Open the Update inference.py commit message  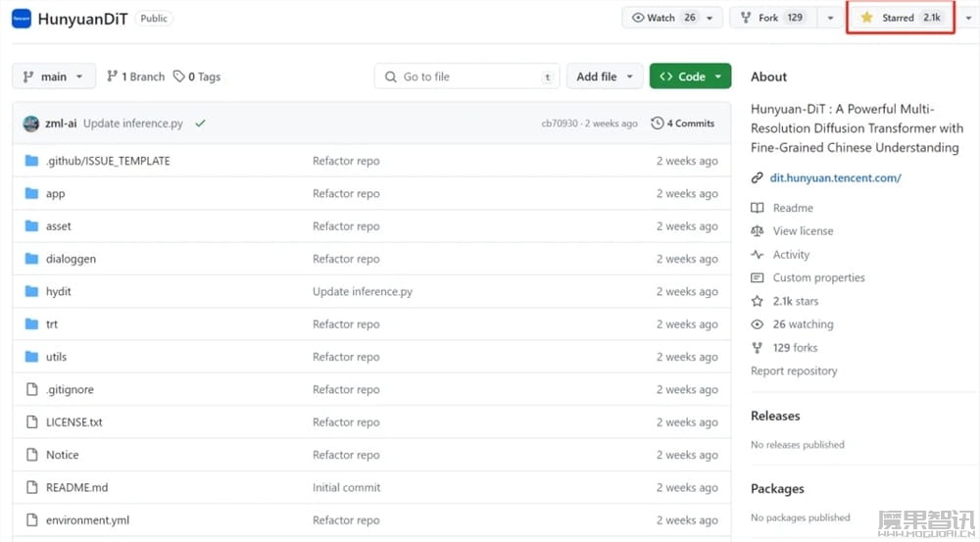[133, 123]
